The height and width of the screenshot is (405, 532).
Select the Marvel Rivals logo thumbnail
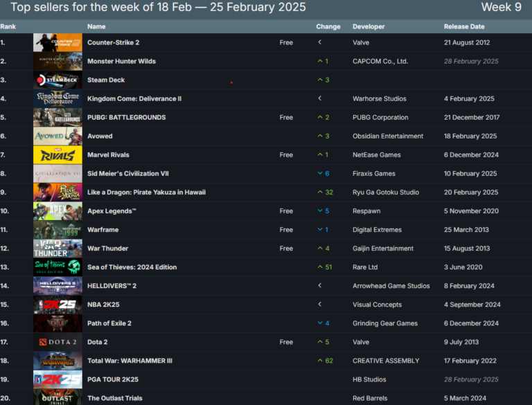pyautogui.click(x=57, y=155)
